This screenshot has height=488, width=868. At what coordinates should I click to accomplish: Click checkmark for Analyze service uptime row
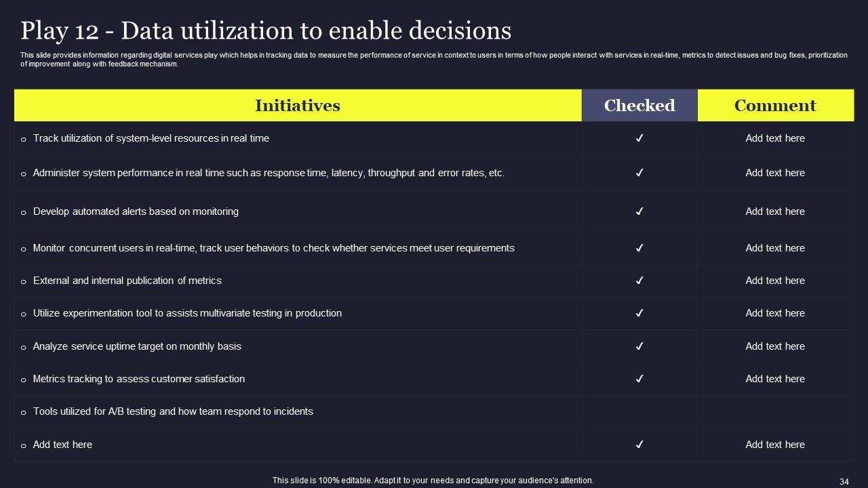tap(639, 346)
